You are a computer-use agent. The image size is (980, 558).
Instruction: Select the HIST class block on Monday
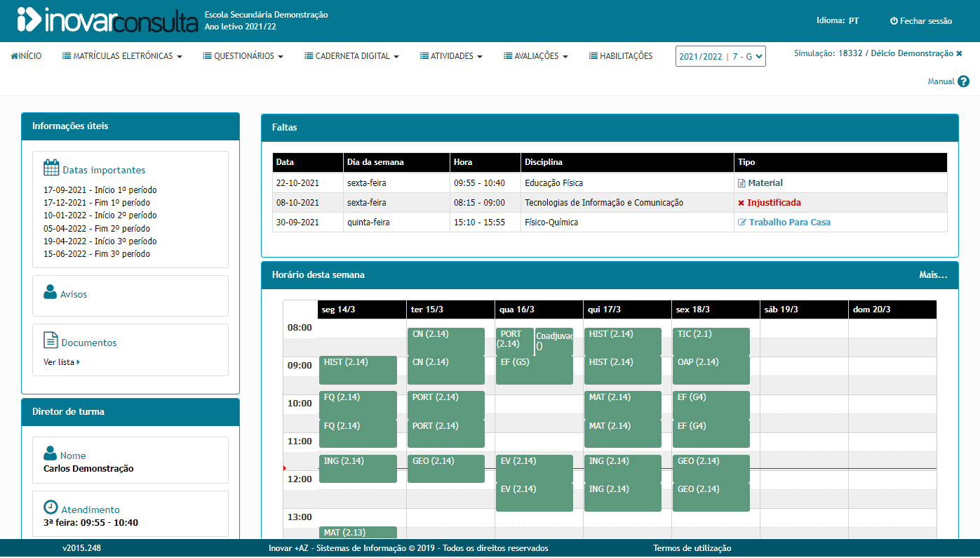(358, 370)
